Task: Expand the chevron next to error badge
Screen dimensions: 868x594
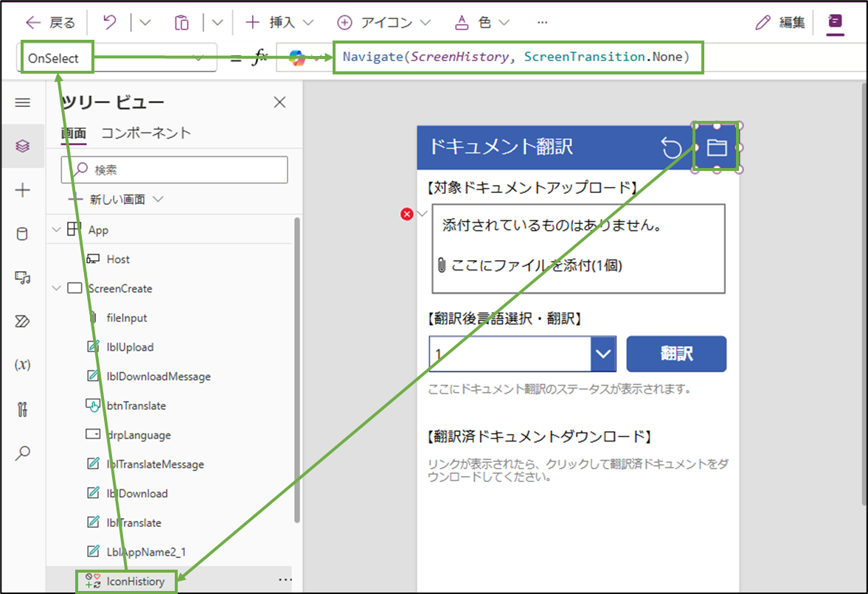Action: tap(423, 214)
